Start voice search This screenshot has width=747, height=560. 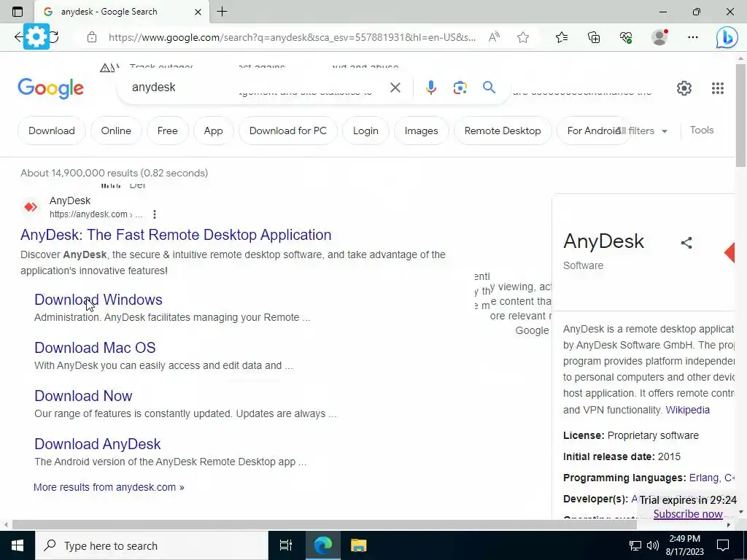(x=430, y=87)
